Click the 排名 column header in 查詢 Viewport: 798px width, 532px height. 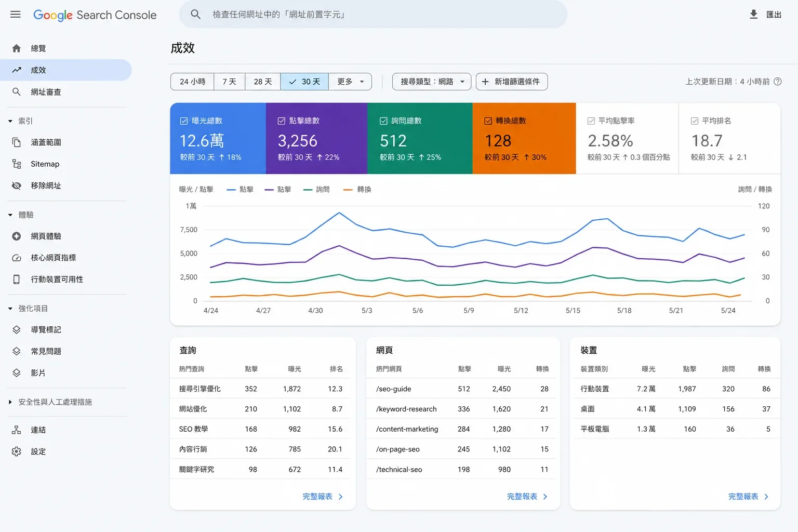pyautogui.click(x=336, y=369)
